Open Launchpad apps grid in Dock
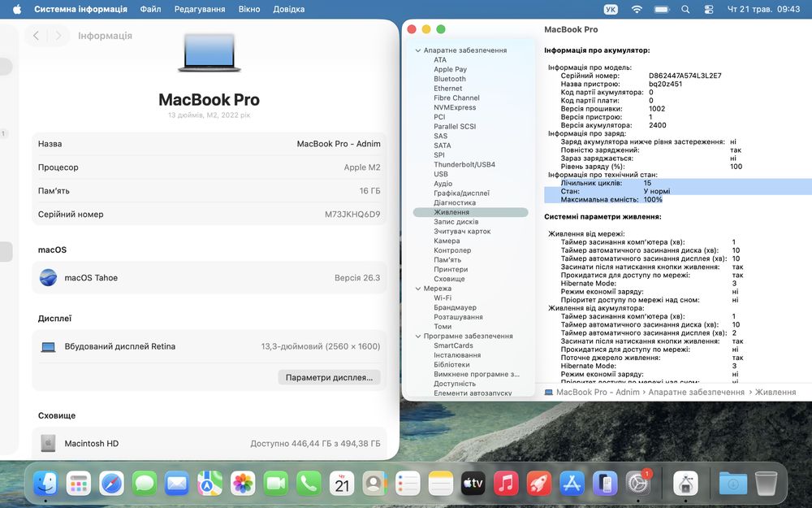Image resolution: width=812 pixels, height=508 pixels. 79,484
